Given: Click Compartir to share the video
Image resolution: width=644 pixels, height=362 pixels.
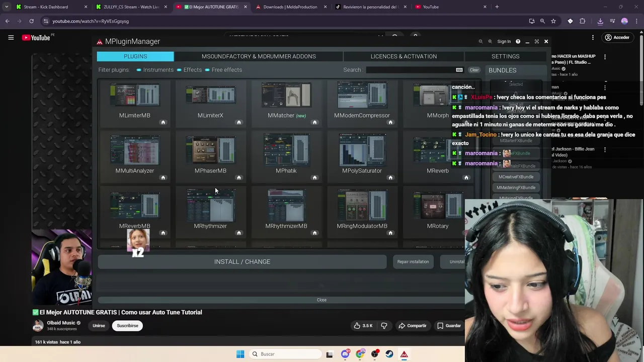Looking at the screenshot, I should 412,326.
